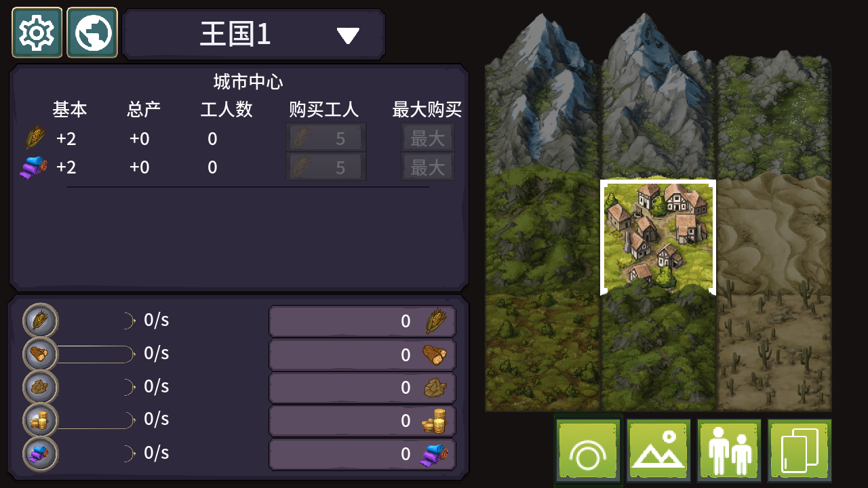Buy a wheat worker for 5
Screen dimensions: 868x488
(x=326, y=138)
